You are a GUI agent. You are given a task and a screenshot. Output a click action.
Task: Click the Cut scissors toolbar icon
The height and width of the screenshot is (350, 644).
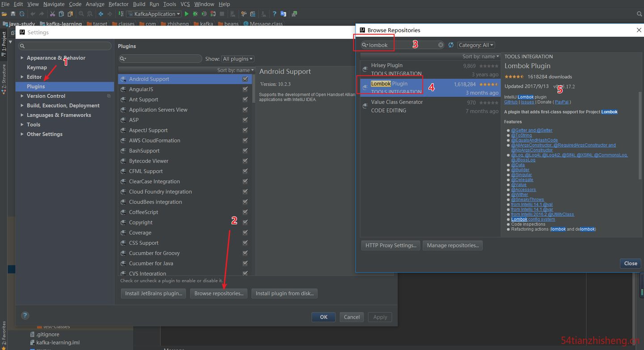point(52,14)
